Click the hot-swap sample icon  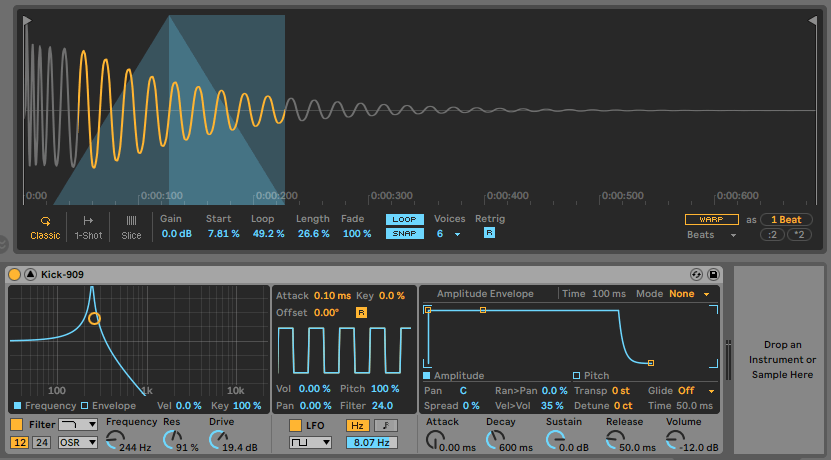(x=696, y=274)
